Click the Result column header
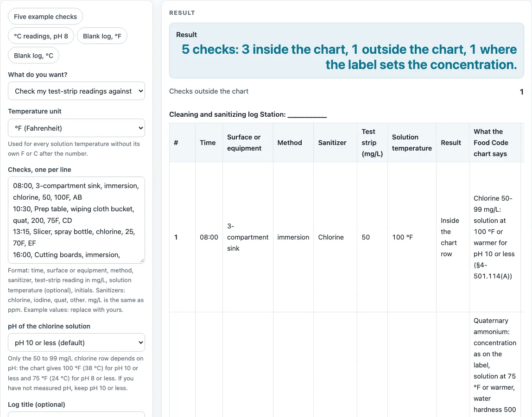532x417 pixels. pos(453,143)
